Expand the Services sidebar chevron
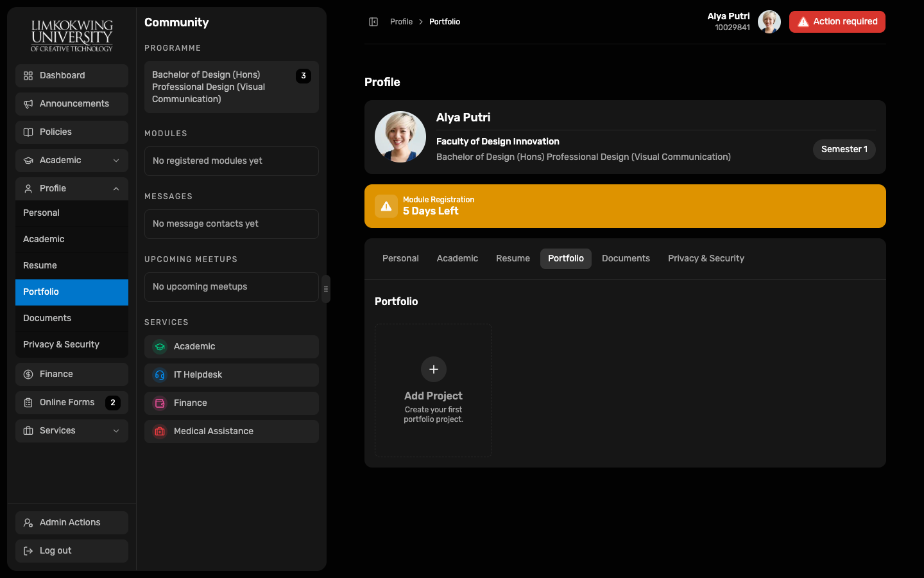The width and height of the screenshot is (924, 578). (116, 431)
